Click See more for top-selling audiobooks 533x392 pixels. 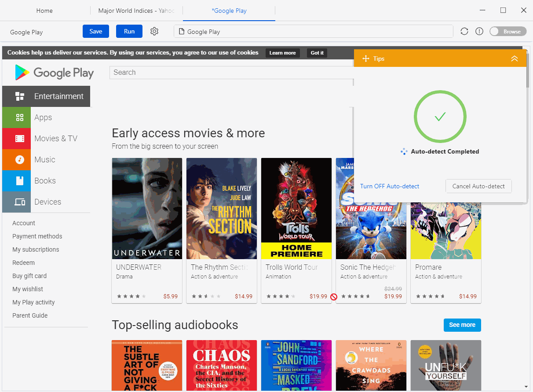462,325
